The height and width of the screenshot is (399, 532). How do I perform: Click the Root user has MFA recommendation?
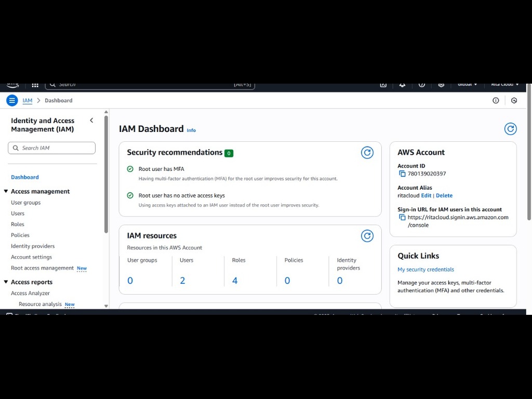pos(162,169)
